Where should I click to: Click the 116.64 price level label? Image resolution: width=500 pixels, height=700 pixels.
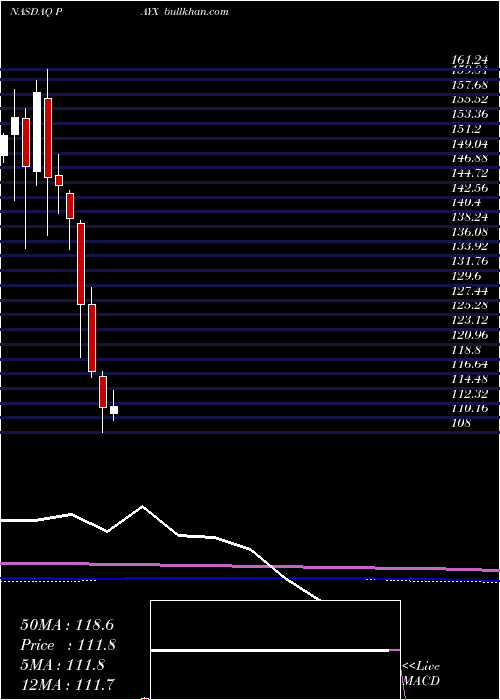469,364
